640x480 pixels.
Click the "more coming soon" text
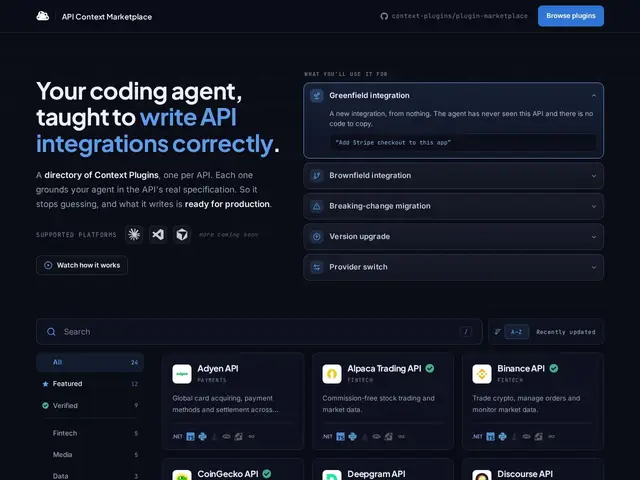[229, 235]
